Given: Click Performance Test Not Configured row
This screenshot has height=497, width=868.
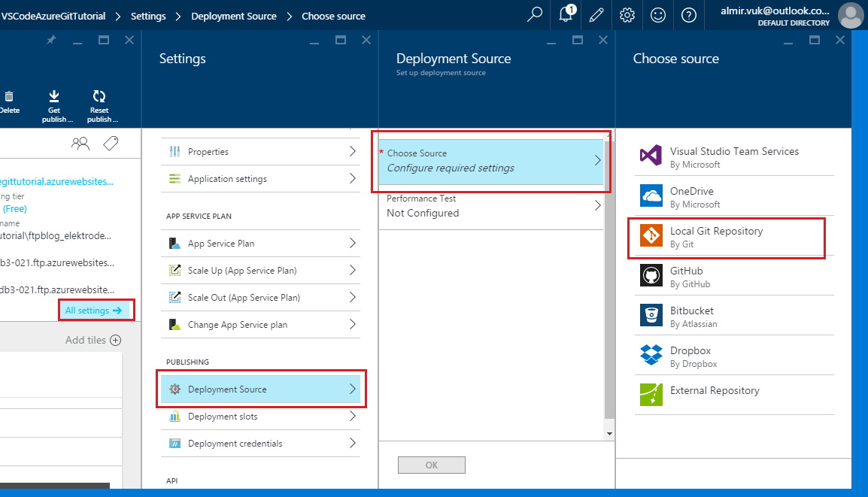Looking at the screenshot, I should click(491, 206).
